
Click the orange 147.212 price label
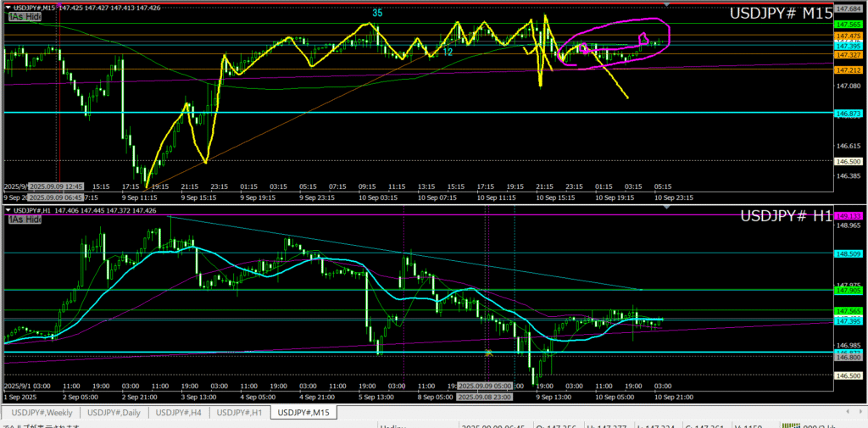point(848,70)
